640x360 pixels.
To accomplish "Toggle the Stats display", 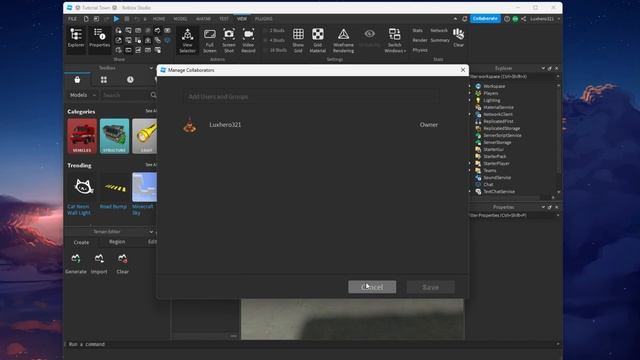I will click(417, 31).
